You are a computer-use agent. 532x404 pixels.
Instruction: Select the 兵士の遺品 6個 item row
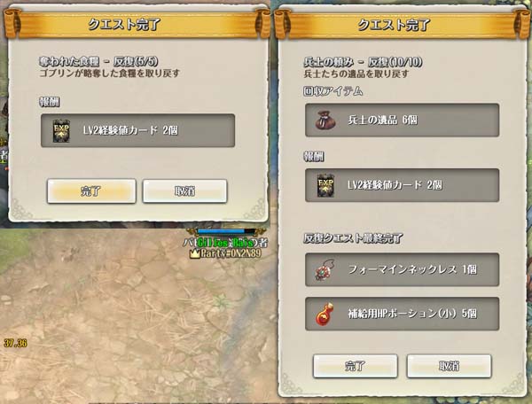pos(402,120)
